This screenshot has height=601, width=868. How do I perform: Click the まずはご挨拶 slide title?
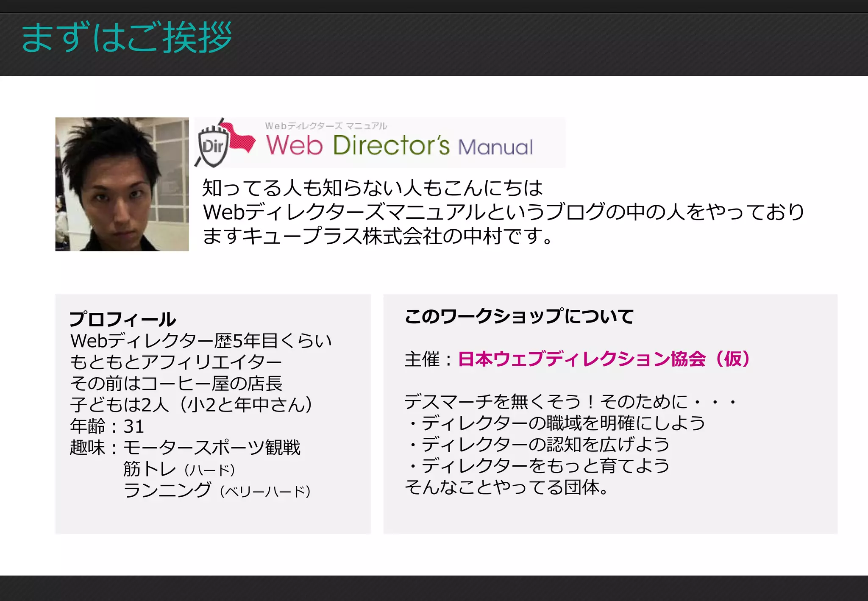point(127,38)
